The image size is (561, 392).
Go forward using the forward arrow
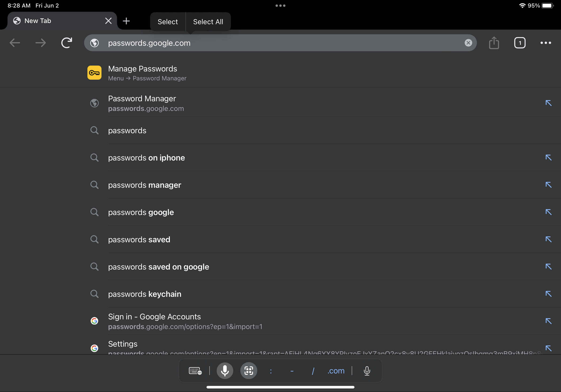pyautogui.click(x=41, y=43)
